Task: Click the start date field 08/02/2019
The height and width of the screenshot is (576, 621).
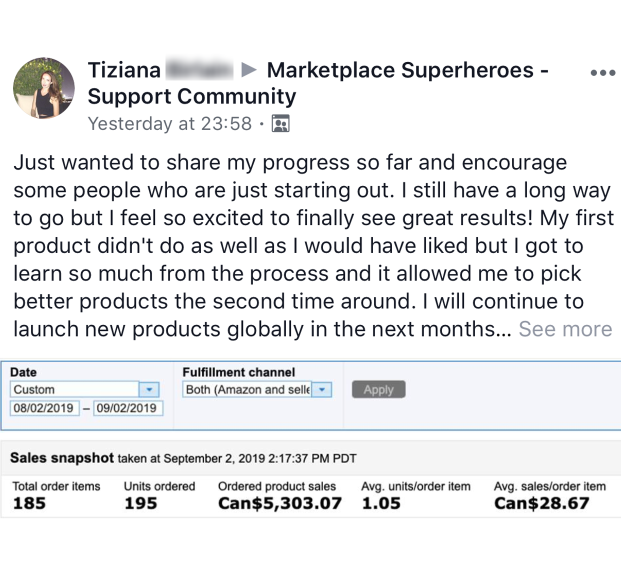Action: [43, 408]
